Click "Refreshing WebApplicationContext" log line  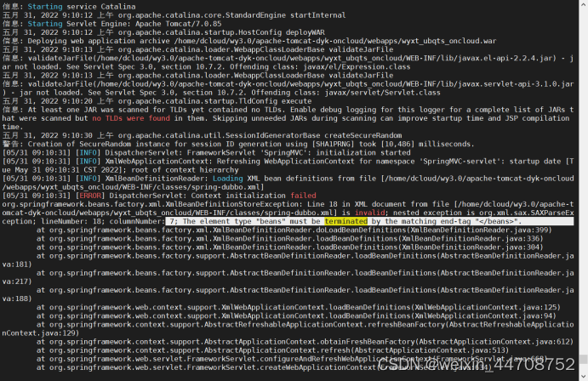(x=288, y=166)
